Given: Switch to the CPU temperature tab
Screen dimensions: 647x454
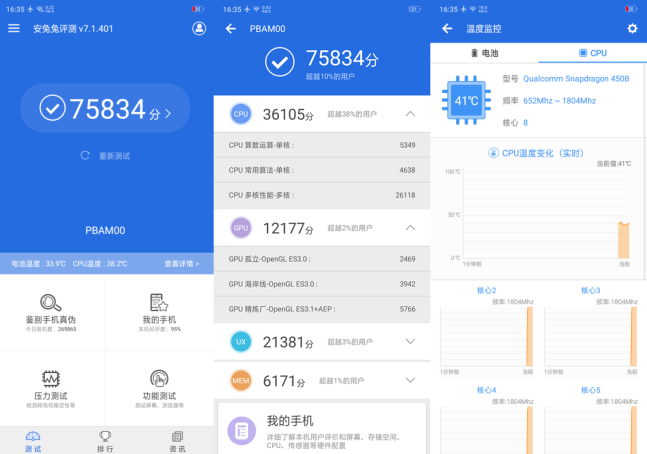Looking at the screenshot, I should coord(593,53).
